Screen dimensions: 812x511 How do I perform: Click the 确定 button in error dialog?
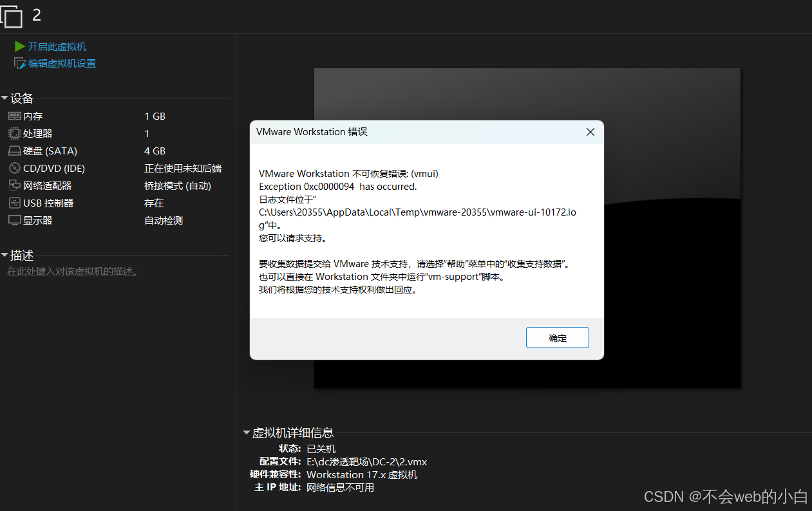[x=558, y=338]
